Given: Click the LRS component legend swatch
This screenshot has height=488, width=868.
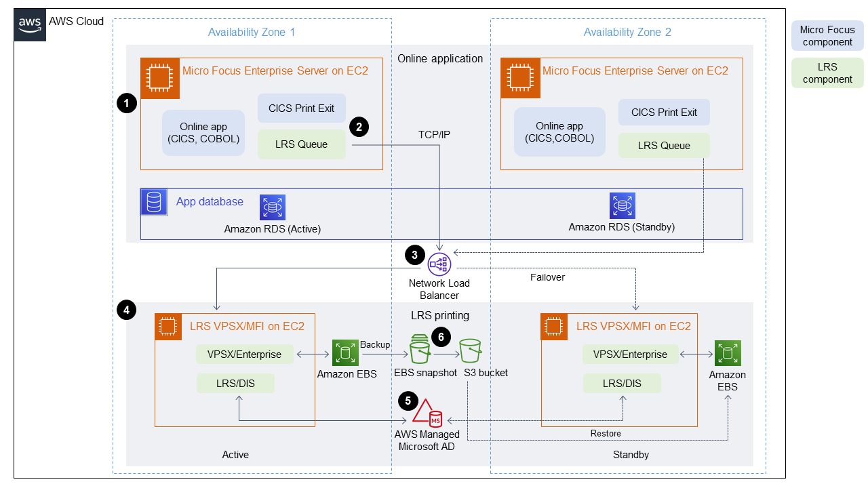Looking at the screenshot, I should pyautogui.click(x=827, y=73).
